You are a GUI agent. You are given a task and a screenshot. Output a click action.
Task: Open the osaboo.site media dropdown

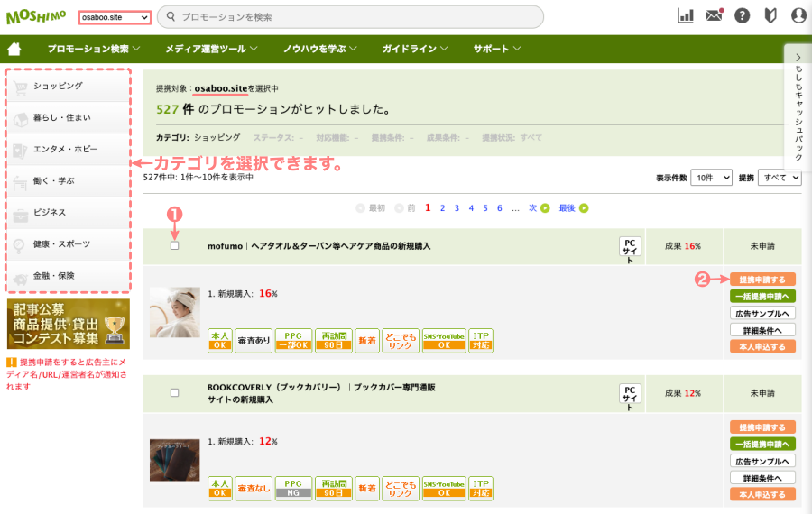(115, 17)
